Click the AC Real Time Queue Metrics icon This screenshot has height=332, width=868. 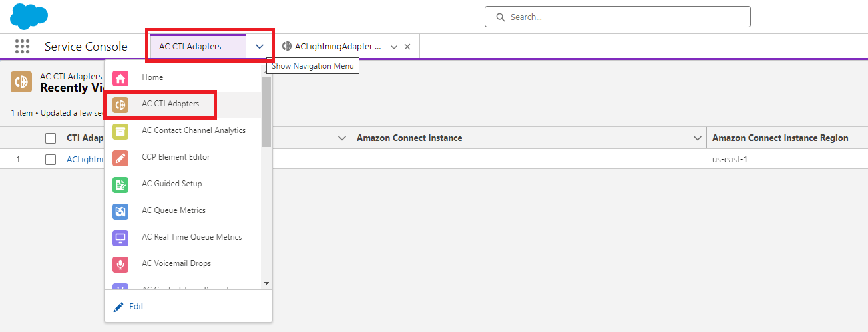point(120,238)
